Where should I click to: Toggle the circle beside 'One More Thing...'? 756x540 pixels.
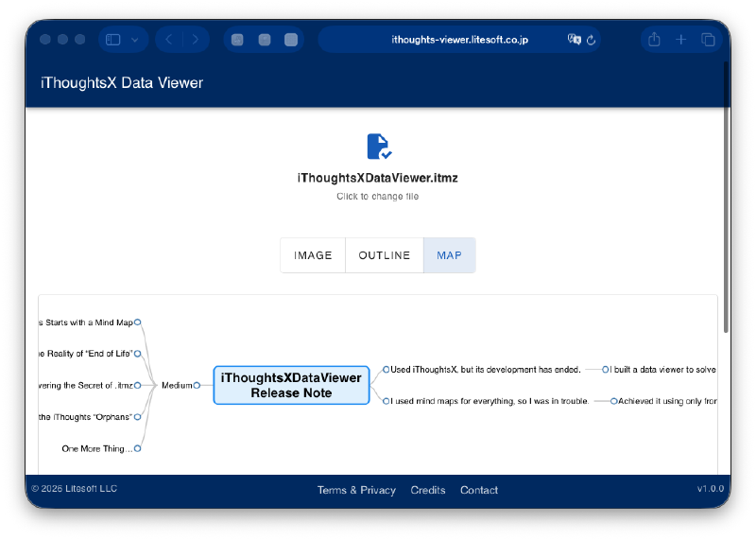pos(137,448)
